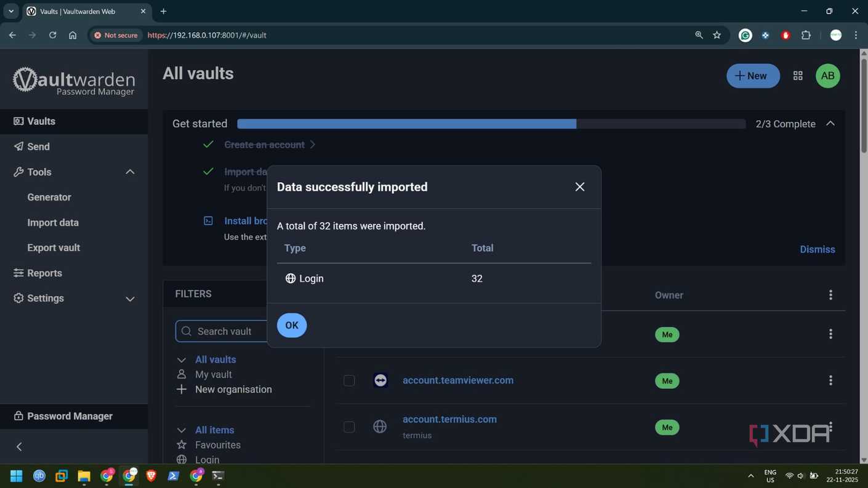This screenshot has width=868, height=488.
Task: Tick the checkbox for account.teamviewer.com
Action: pyautogui.click(x=349, y=381)
